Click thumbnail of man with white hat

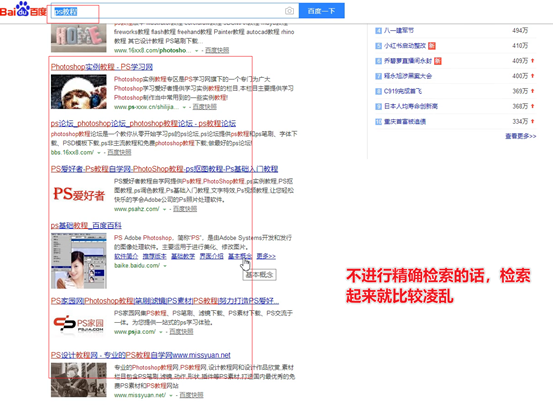tap(79, 92)
